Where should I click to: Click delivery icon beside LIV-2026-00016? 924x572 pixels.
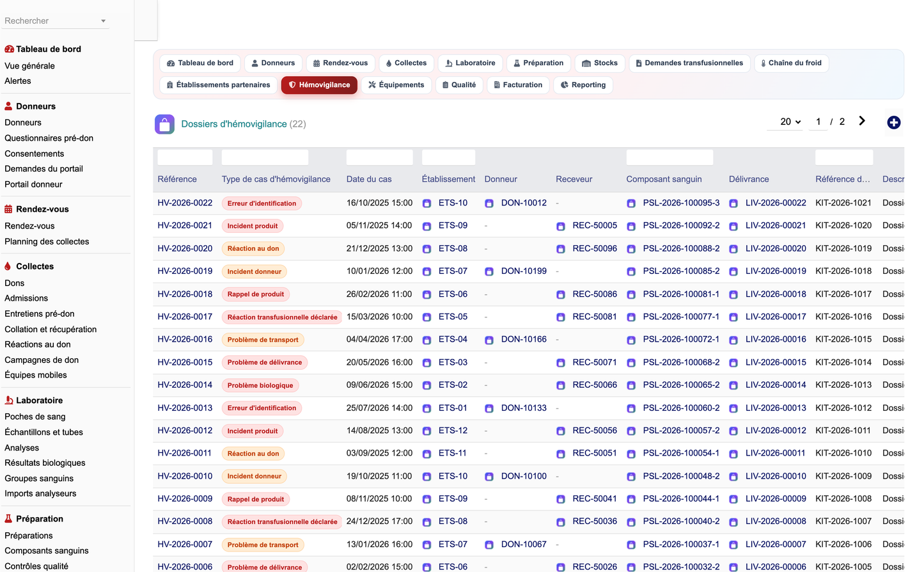pyautogui.click(x=733, y=340)
